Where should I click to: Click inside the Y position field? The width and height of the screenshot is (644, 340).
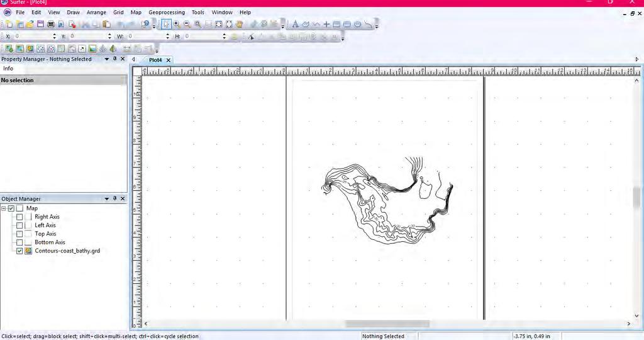(87, 37)
